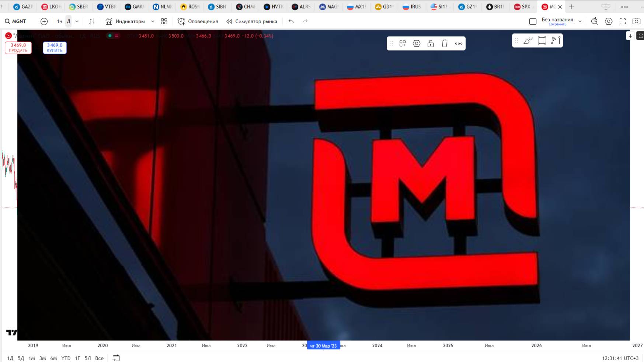The height and width of the screenshot is (362, 644).
Task: Take a chart snapshot with camera icon
Action: (x=636, y=21)
